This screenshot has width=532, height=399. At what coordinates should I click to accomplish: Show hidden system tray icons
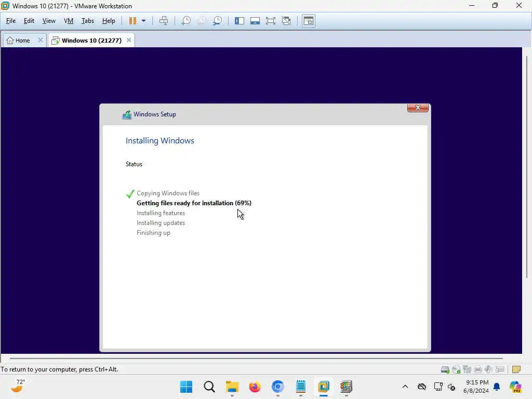pyautogui.click(x=405, y=387)
